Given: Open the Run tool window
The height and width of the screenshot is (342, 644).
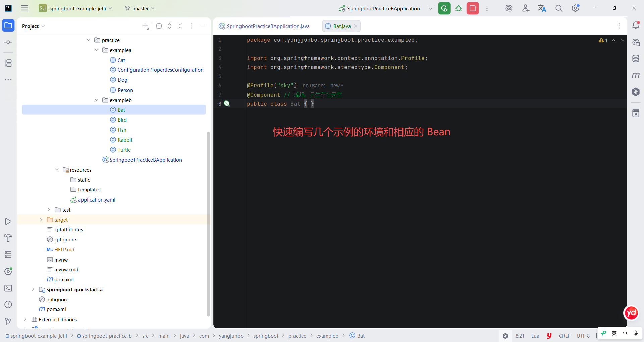Looking at the screenshot, I should (8, 222).
